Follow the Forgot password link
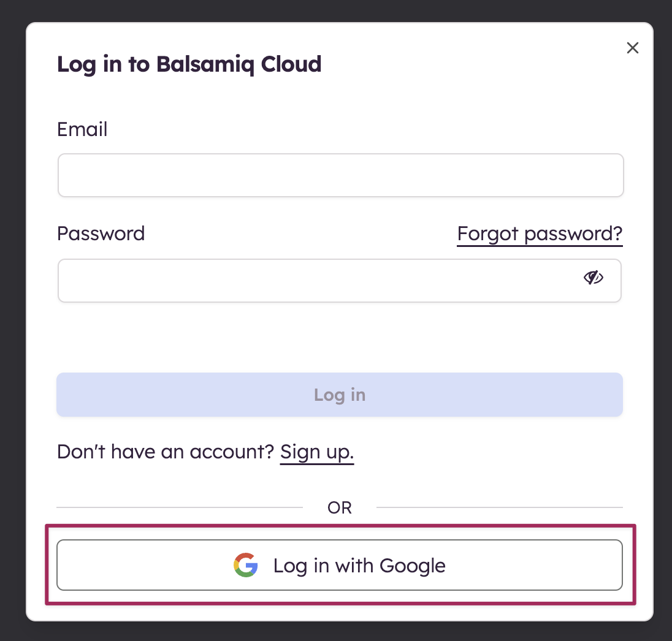This screenshot has height=641, width=672. (x=539, y=233)
